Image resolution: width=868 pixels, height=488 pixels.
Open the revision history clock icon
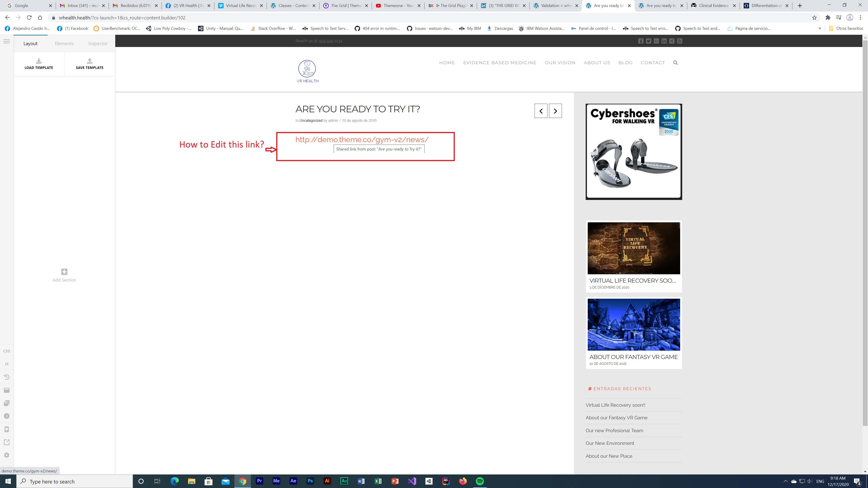coord(6,377)
